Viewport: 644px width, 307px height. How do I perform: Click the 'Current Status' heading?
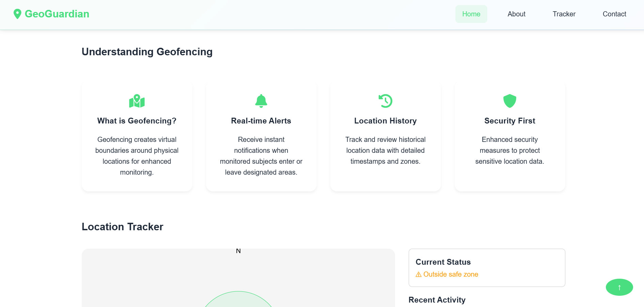pos(443,262)
